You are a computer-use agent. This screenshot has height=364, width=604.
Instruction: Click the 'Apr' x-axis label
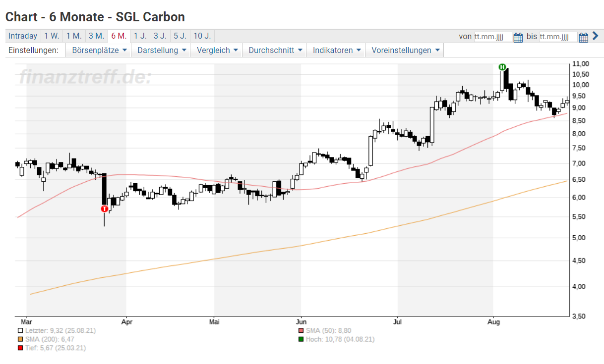tap(127, 322)
